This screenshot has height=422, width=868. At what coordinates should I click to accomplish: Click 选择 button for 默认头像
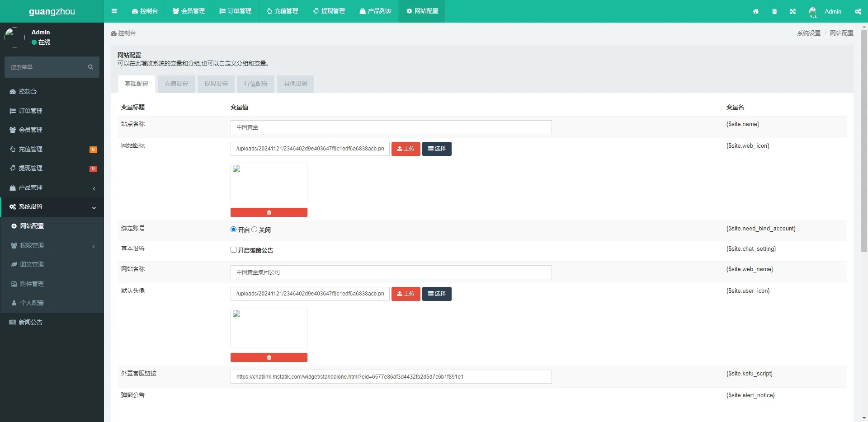(x=437, y=294)
